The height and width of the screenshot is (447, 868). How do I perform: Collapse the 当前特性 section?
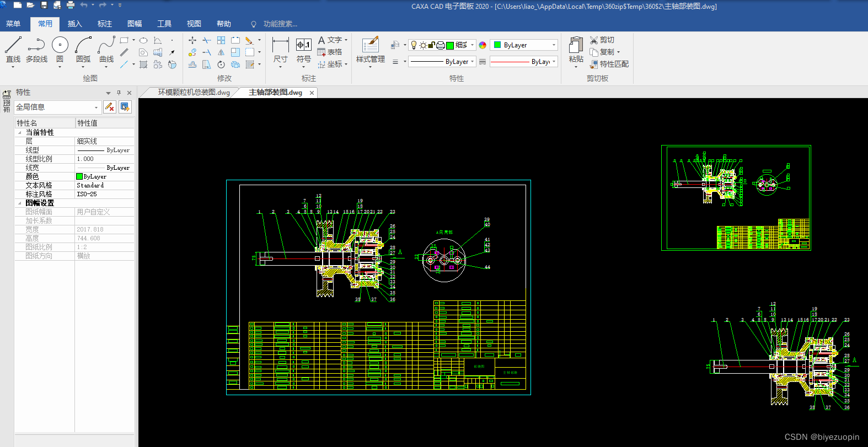20,132
